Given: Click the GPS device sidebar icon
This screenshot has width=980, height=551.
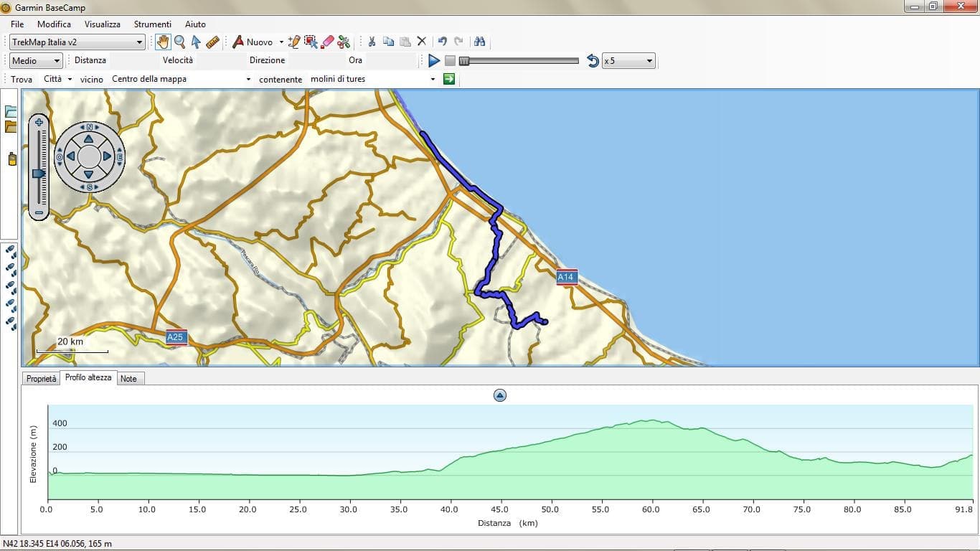Looking at the screenshot, I should [x=11, y=159].
